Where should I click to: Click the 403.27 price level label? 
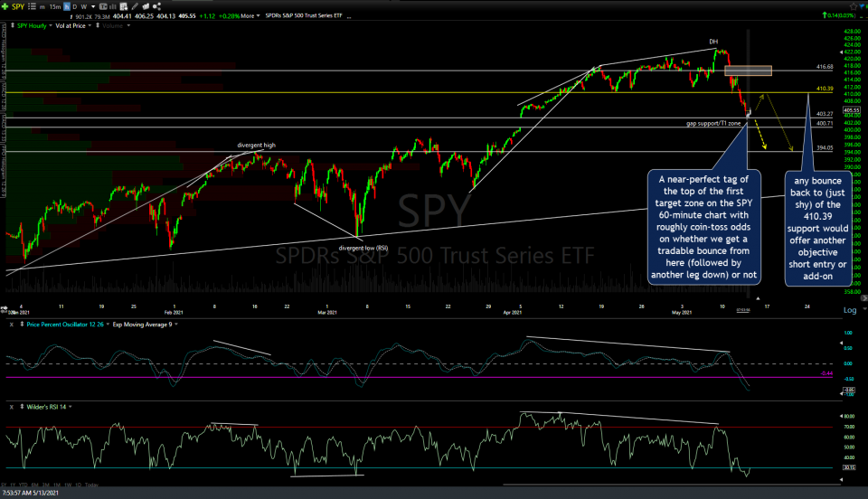coord(825,114)
